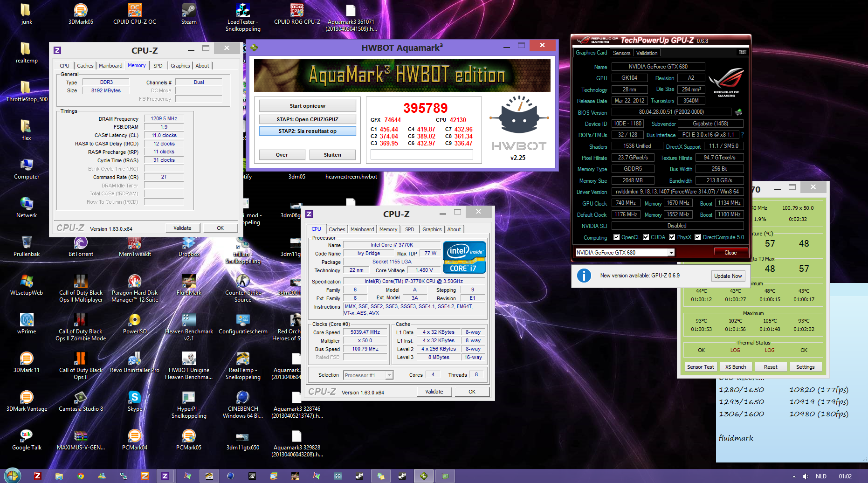Show hidden tray icons arrow
This screenshot has width=868, height=483.
(794, 476)
